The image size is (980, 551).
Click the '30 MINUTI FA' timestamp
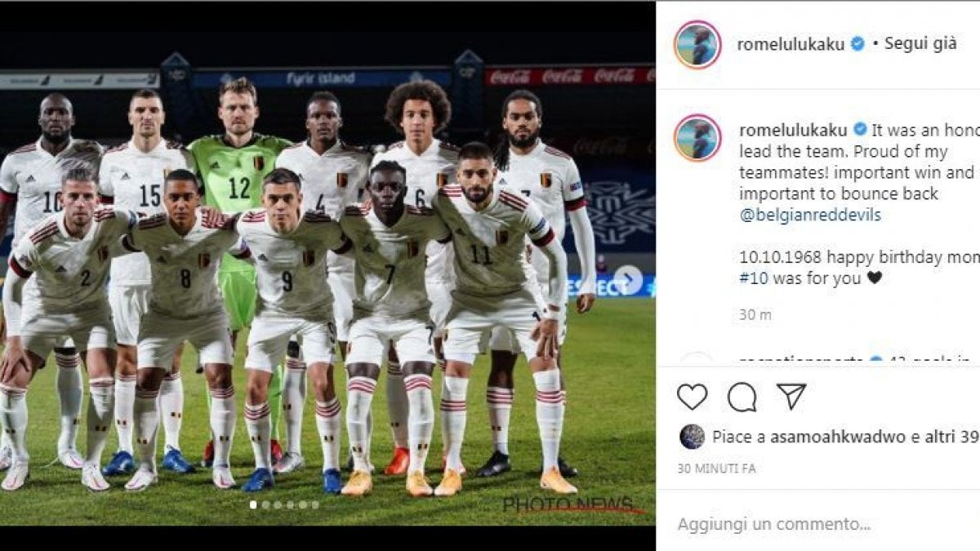716,469
